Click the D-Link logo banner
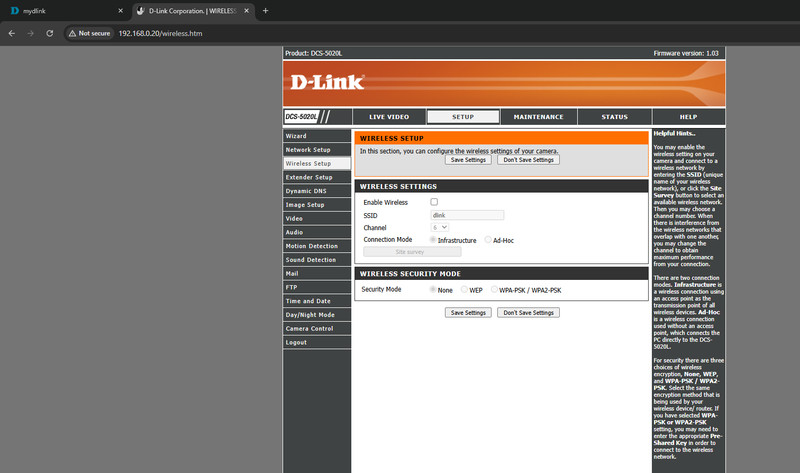 pos(504,83)
